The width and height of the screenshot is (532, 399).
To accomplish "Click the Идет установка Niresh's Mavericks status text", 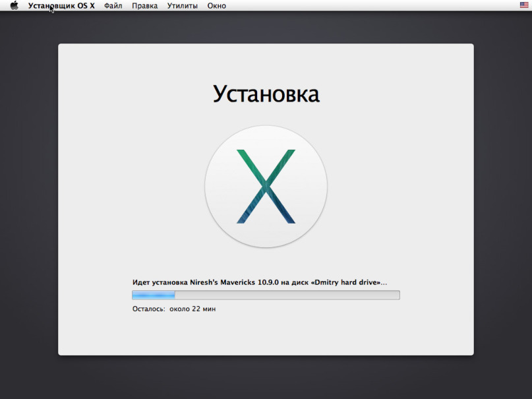I will [260, 282].
